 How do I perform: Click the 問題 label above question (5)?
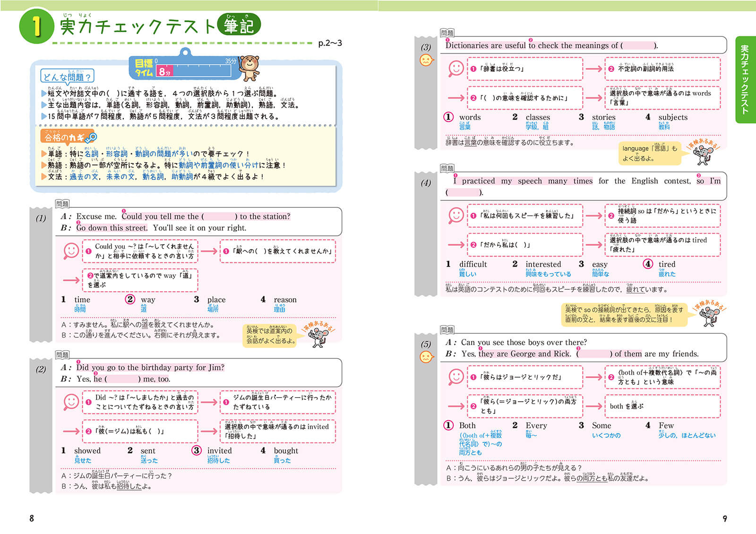point(447,329)
